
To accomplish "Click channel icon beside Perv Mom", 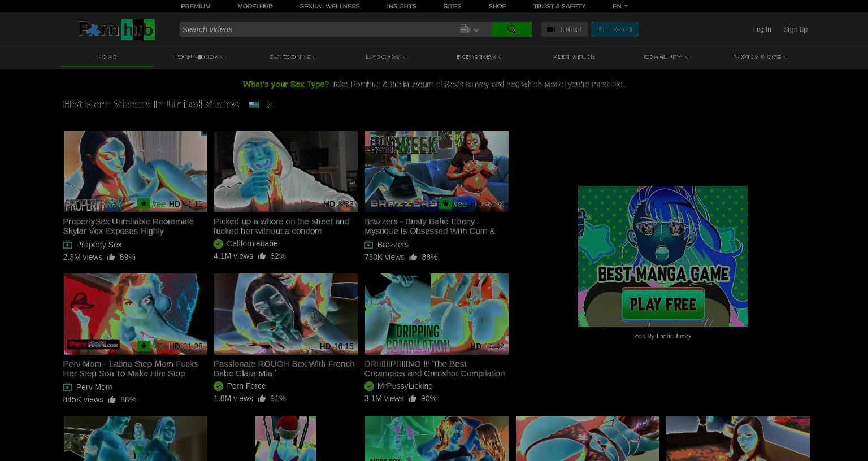I will [x=67, y=387].
